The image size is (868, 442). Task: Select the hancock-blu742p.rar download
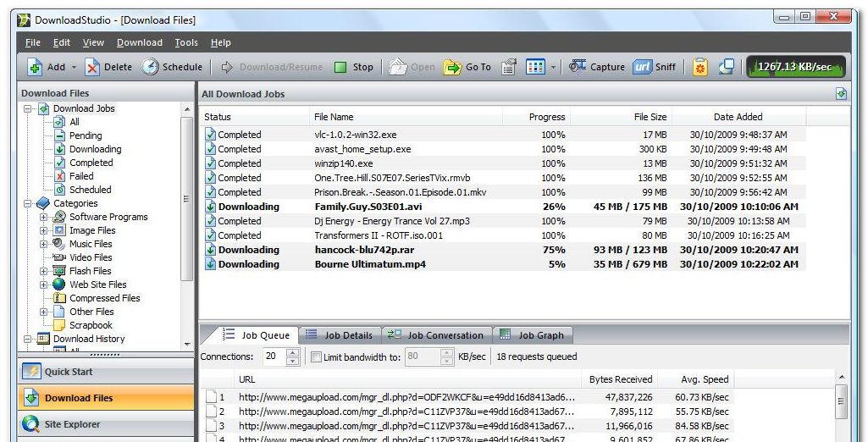[x=503, y=250]
